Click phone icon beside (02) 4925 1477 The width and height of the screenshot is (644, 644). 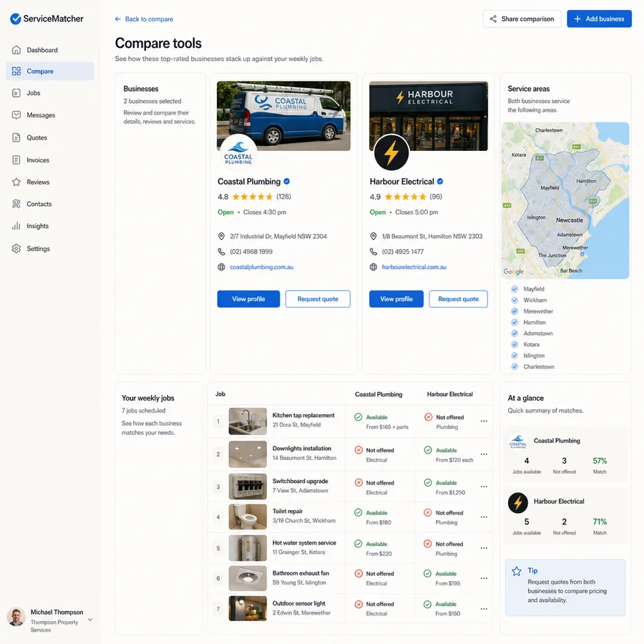pos(374,251)
